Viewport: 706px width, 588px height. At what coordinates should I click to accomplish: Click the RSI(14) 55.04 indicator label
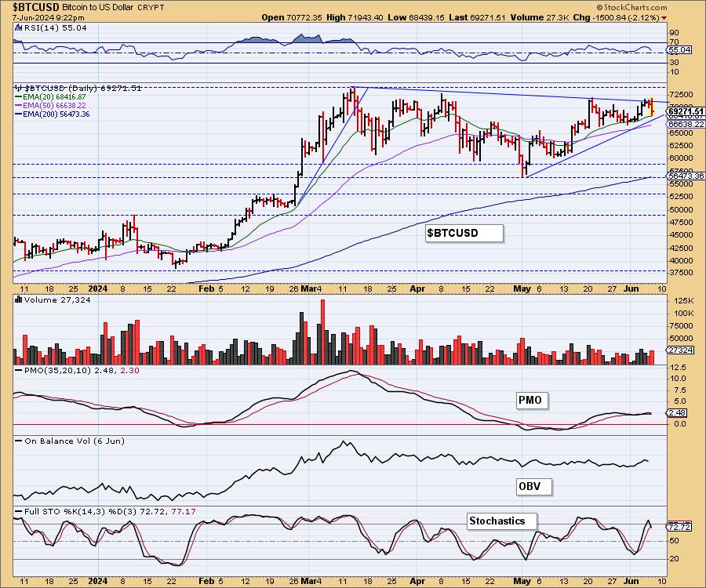pos(54,27)
